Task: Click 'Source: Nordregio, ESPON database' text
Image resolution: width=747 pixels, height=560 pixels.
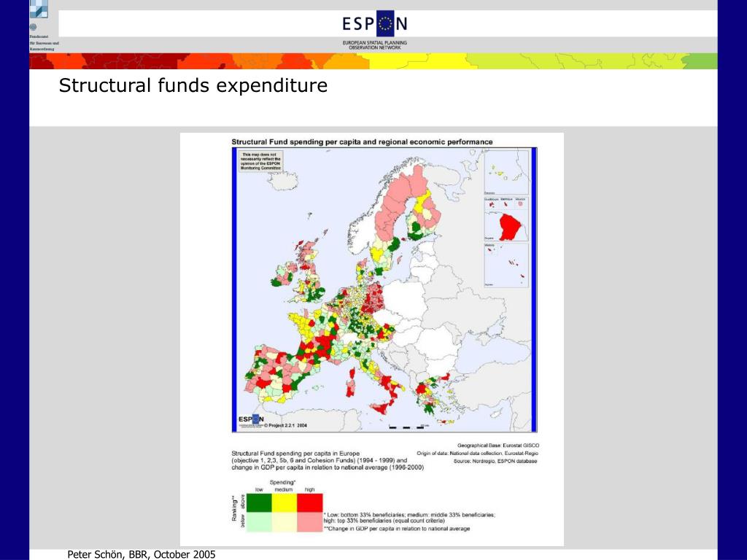Action: click(495, 461)
